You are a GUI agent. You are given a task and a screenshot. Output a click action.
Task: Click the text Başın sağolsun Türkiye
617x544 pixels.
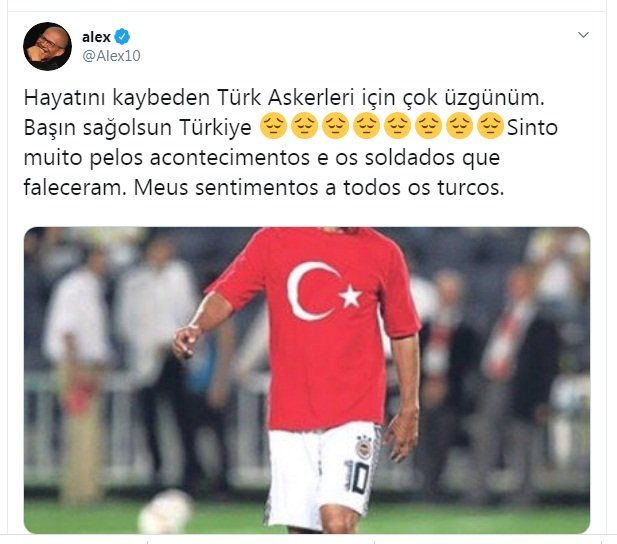138,127
